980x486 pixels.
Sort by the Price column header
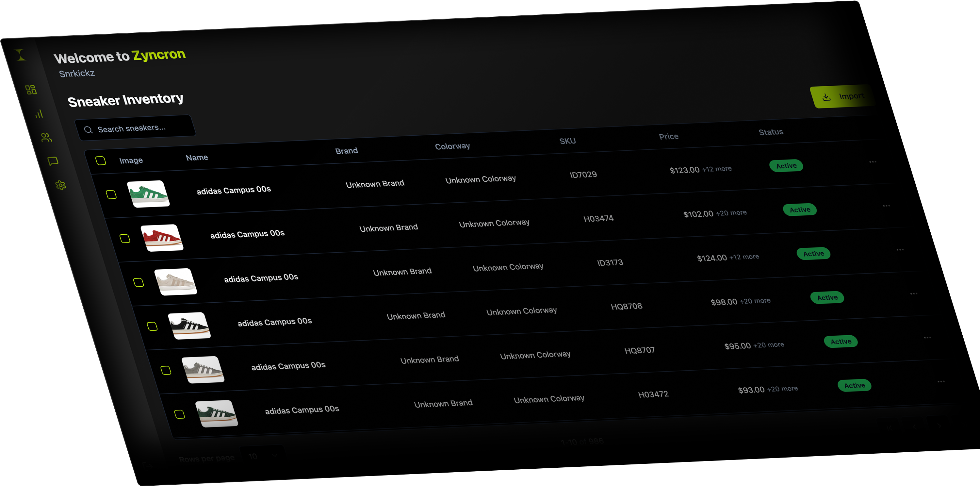669,136
